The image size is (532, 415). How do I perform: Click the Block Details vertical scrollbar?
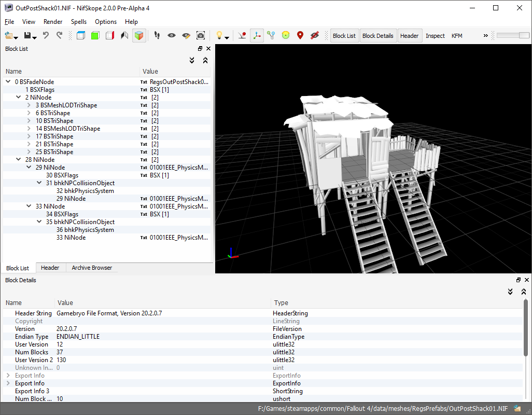526,327
